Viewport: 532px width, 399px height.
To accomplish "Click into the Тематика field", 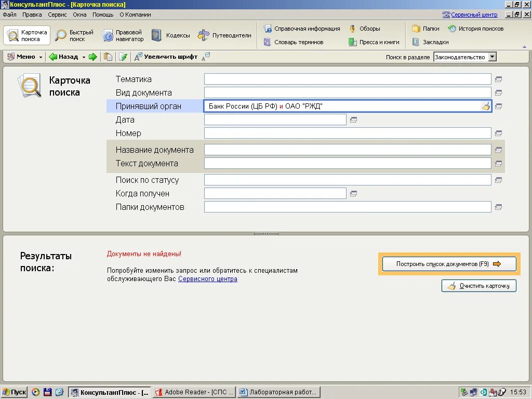I will [x=348, y=79].
